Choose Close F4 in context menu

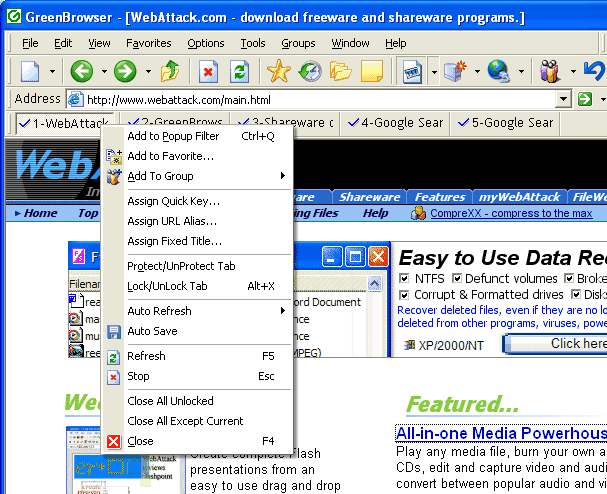[197, 441]
